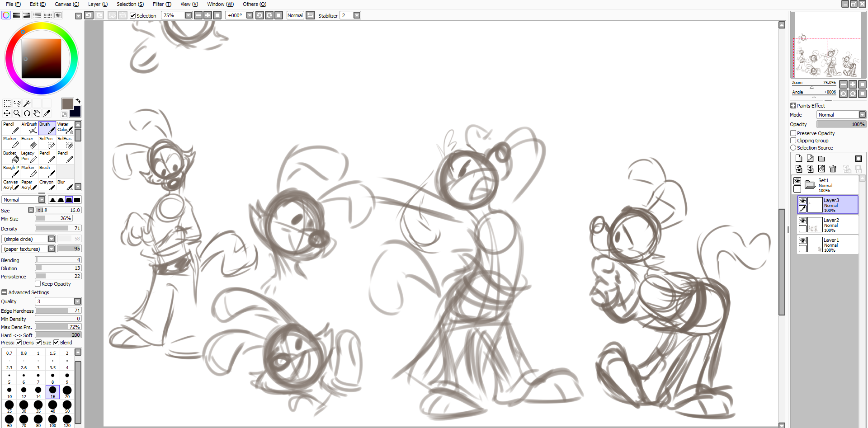Open the +000° angle dropdown
This screenshot has width=868, height=428.
250,15
